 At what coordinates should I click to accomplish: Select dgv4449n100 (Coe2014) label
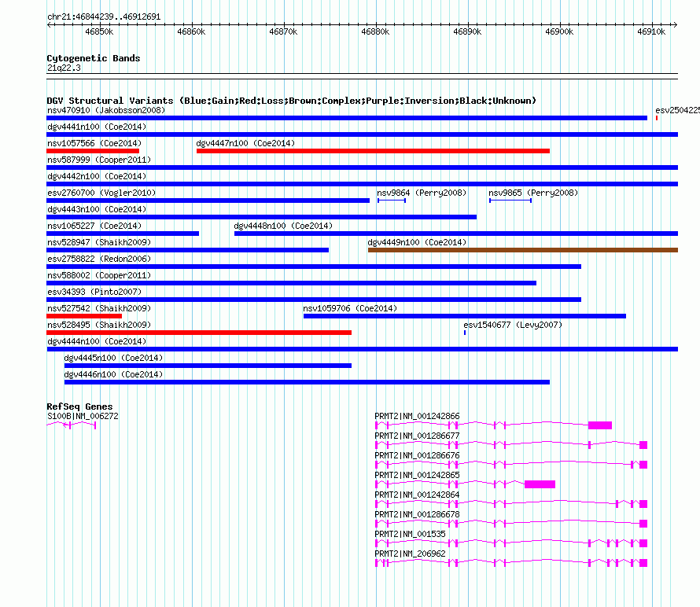[x=417, y=242]
